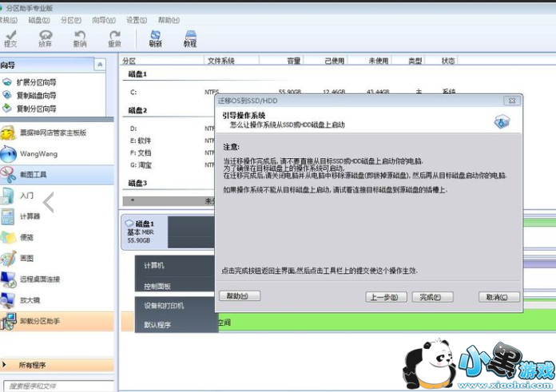Click the 重做 (Redo) toolbar icon
The image size is (556, 392).
pos(114,38)
